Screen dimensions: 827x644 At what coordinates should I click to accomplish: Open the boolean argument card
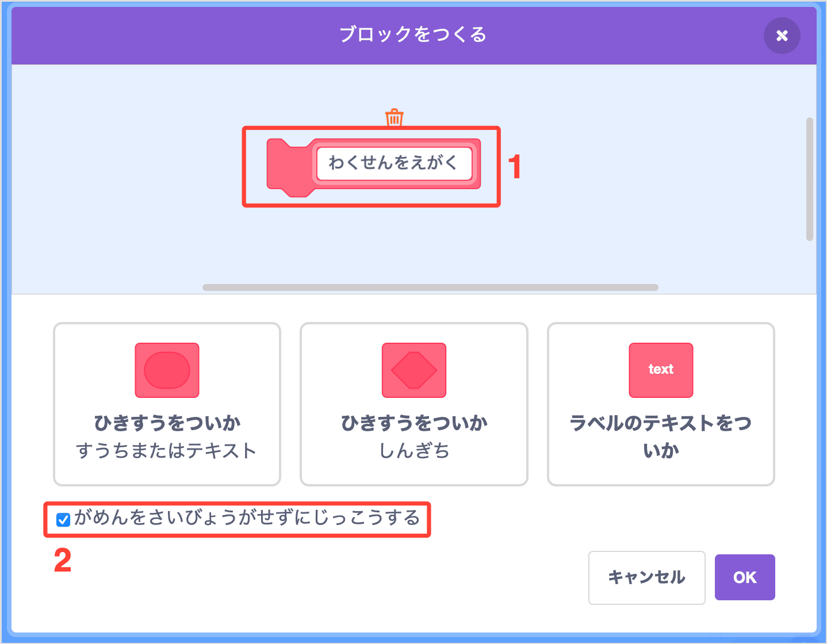coord(413,404)
